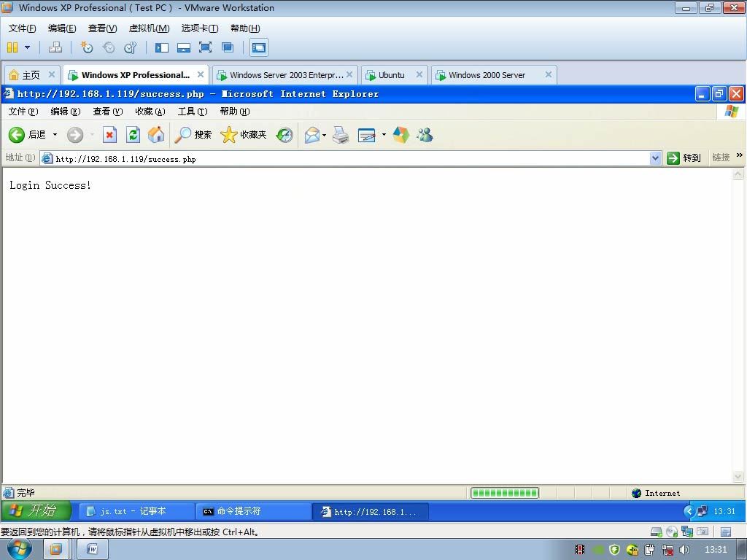Go to IE home page icon
747x560 pixels.
point(156,135)
